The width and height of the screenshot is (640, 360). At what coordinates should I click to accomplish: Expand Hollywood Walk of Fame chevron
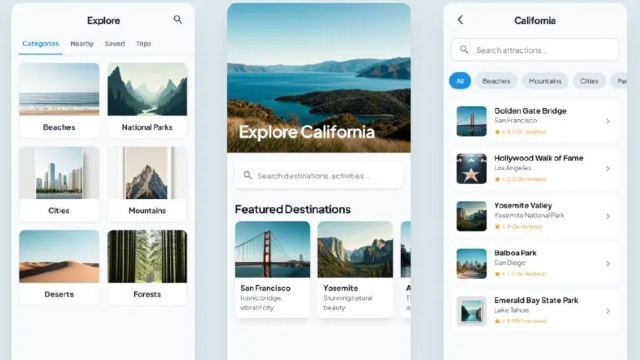608,169
